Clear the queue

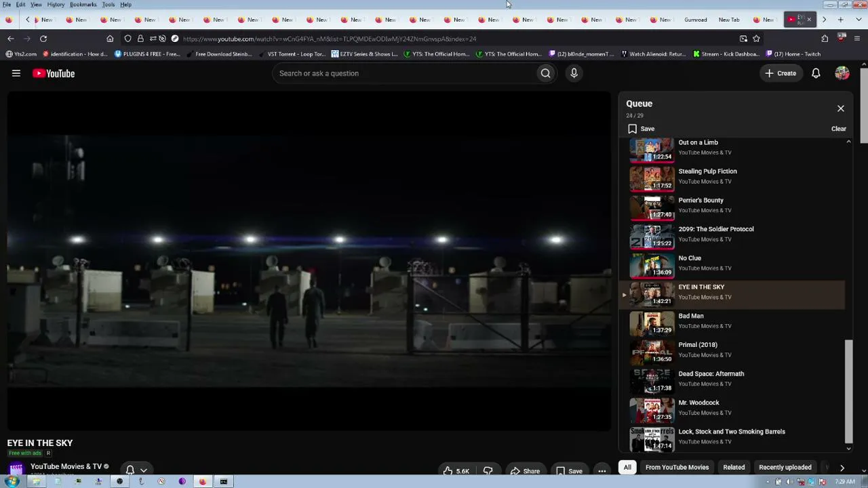tap(839, 129)
